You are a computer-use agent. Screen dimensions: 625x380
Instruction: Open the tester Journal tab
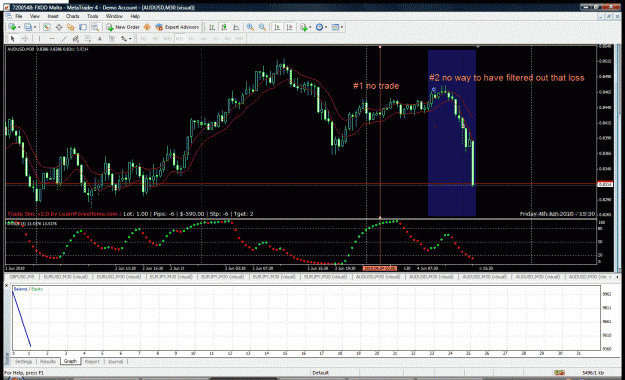pyautogui.click(x=116, y=362)
